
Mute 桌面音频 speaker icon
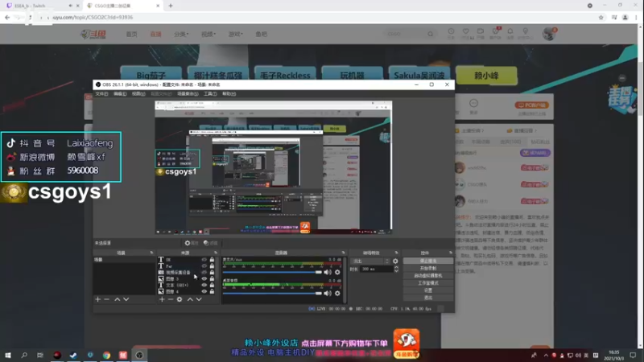(x=328, y=294)
